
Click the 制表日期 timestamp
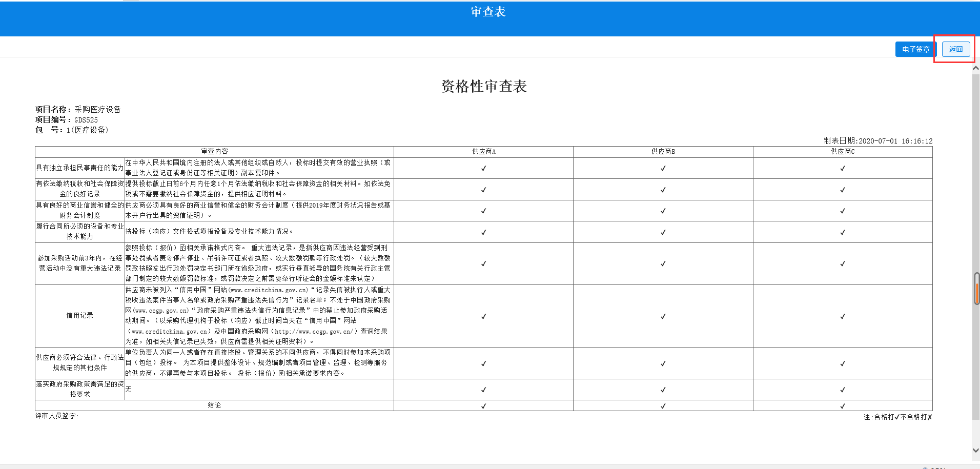pos(878,141)
